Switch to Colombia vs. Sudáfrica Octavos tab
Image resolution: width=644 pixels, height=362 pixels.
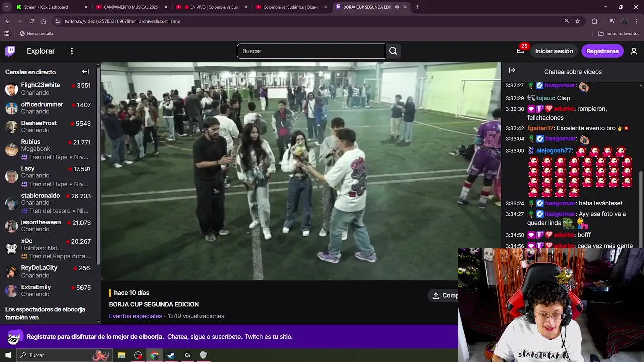(x=291, y=7)
